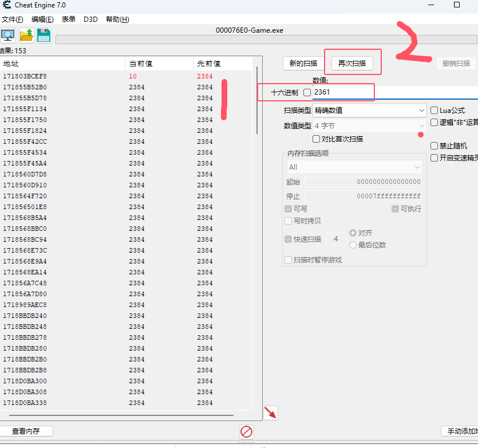478x448 pixels.
Task: Click the Cheat Engine logo icon in title bar
Action: 7,5
